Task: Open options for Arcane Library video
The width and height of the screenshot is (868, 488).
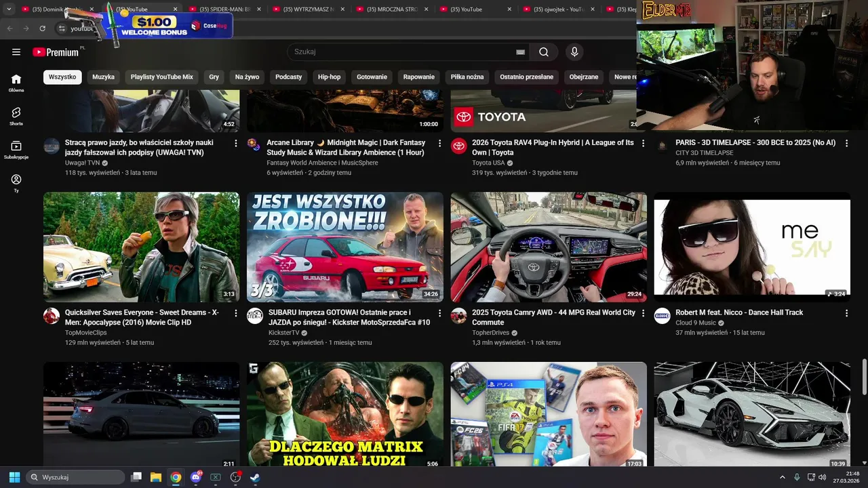Action: tap(439, 144)
